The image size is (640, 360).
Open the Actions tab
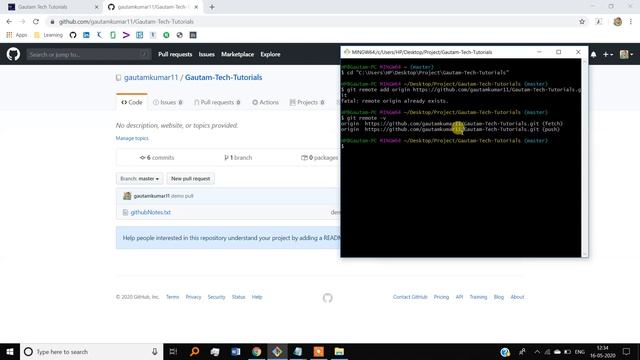pos(265,102)
